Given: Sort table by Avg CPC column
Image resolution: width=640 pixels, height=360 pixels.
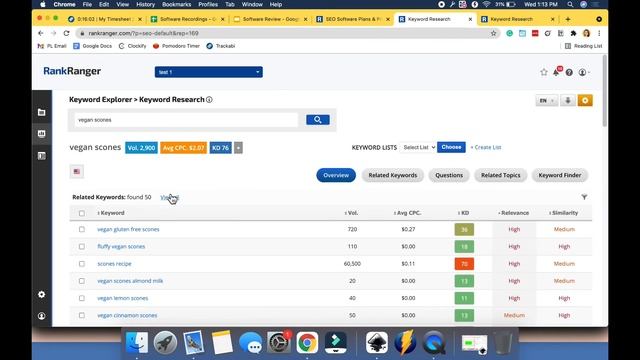Looking at the screenshot, I should [x=407, y=213].
